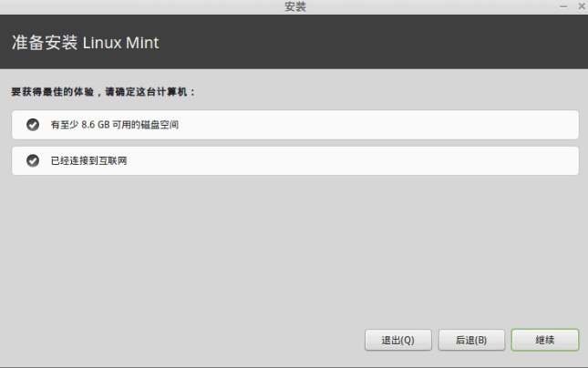The image size is (588, 368).
Task: Click the checkmark icon beside internet connection status
Action: click(33, 160)
